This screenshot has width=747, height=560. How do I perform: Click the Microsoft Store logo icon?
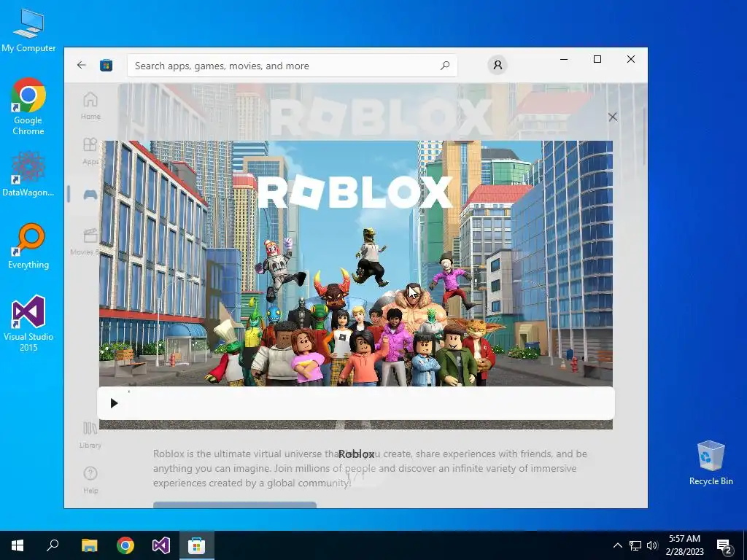click(107, 65)
